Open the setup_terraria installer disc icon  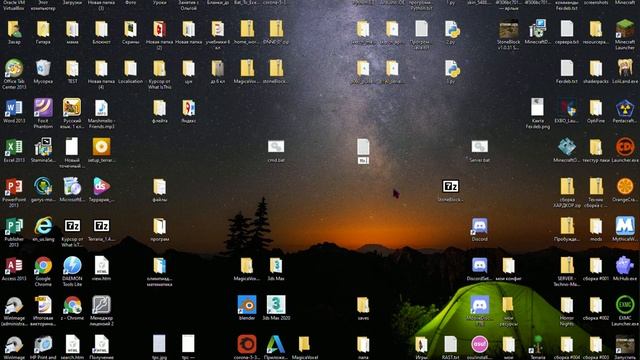pyautogui.click(x=101, y=148)
